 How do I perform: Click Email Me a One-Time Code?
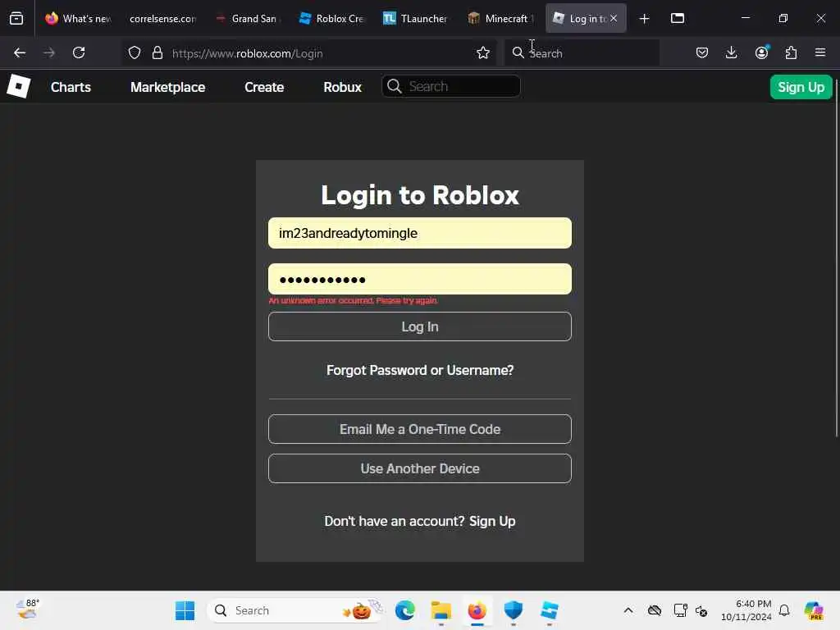tap(420, 429)
